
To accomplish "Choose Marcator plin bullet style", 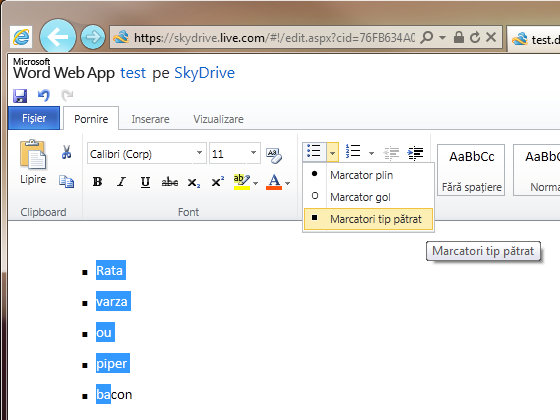I will click(369, 175).
